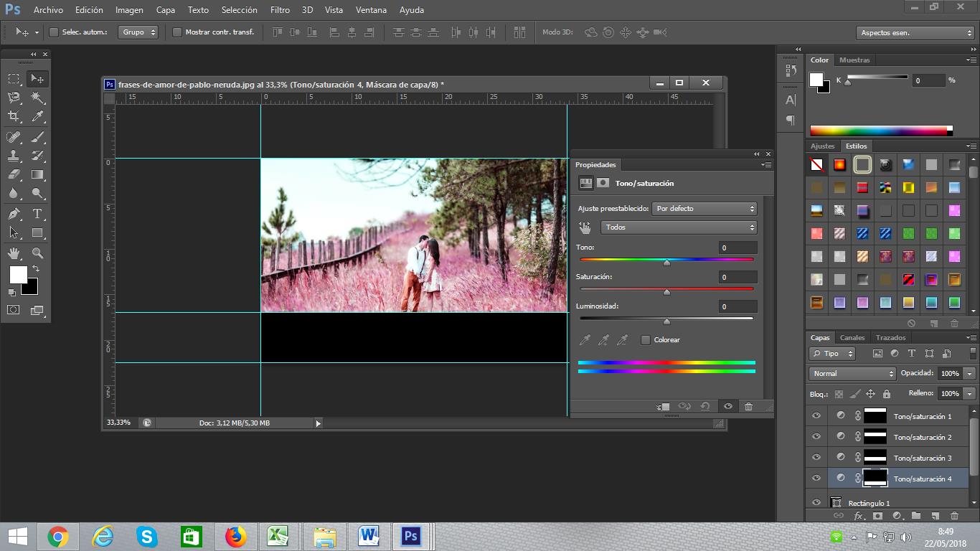Select the Crop tool
Screen dimensions: 980x551
pyautogui.click(x=14, y=116)
